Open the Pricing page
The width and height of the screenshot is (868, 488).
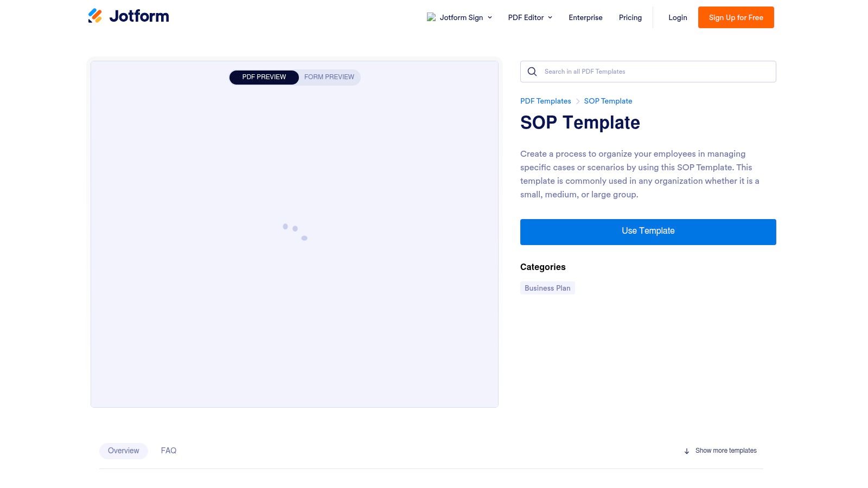pos(630,17)
